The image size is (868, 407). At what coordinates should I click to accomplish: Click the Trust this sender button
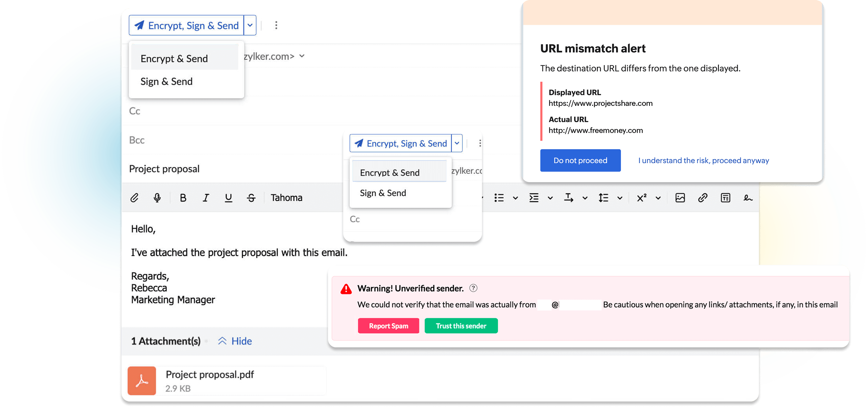[x=461, y=326]
